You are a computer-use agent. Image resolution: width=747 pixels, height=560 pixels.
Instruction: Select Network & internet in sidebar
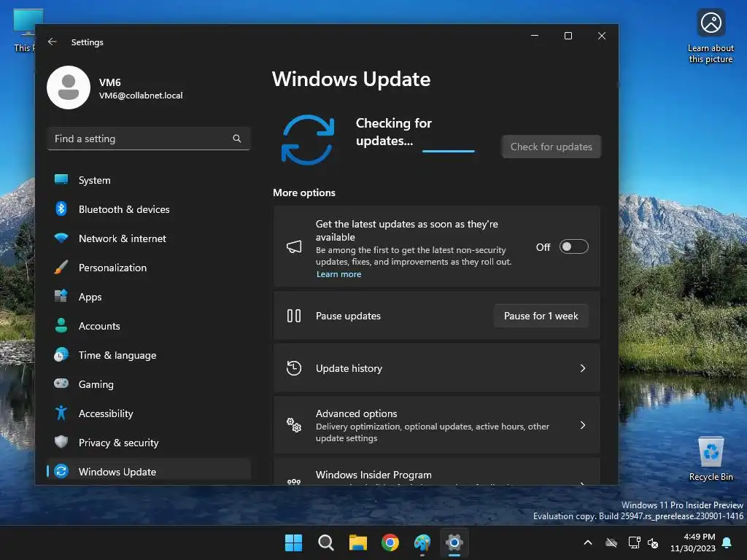pos(149,238)
